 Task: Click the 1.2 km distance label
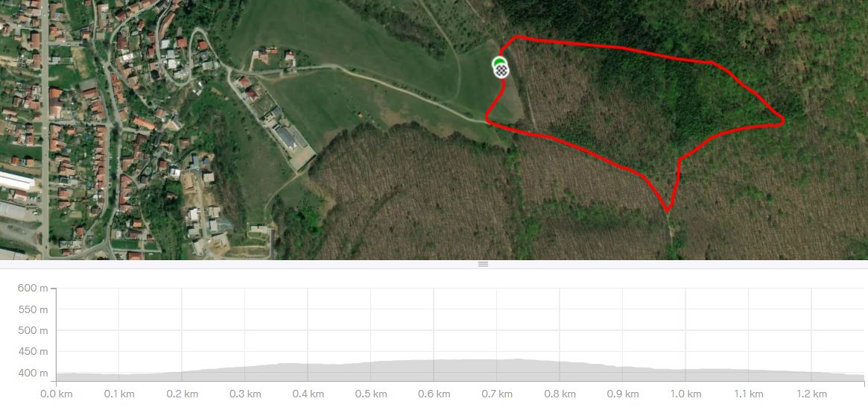tap(811, 394)
